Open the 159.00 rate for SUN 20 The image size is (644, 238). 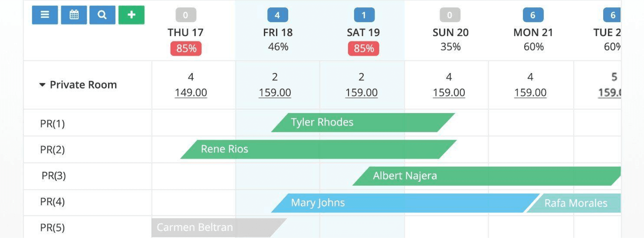click(x=449, y=93)
